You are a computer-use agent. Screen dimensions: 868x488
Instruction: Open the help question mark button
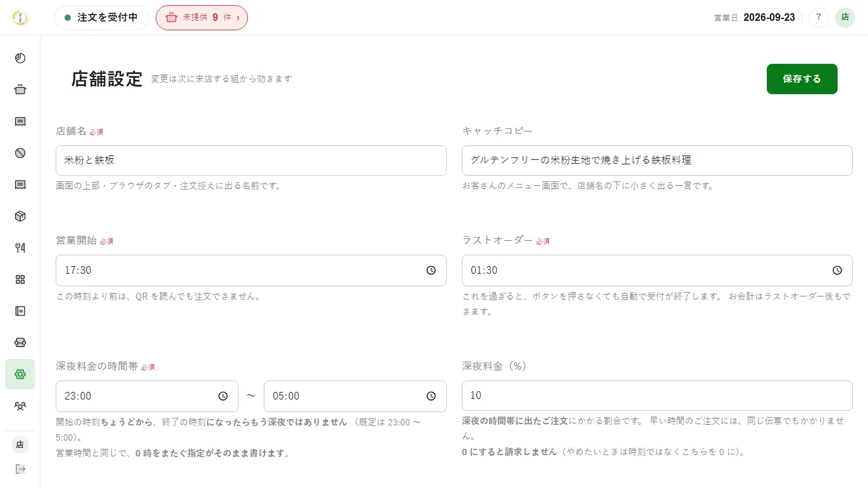tap(819, 18)
